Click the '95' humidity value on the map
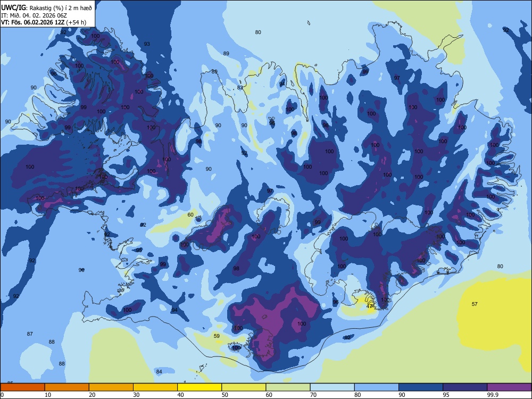The image size is (532, 399). click(139, 250)
